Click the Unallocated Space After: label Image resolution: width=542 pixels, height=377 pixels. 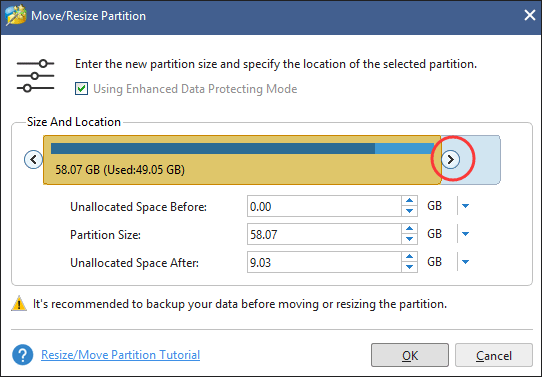coord(134,263)
